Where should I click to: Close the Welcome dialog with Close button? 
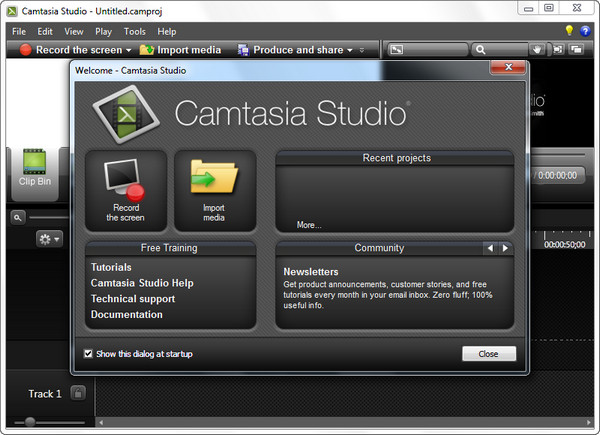click(x=488, y=354)
